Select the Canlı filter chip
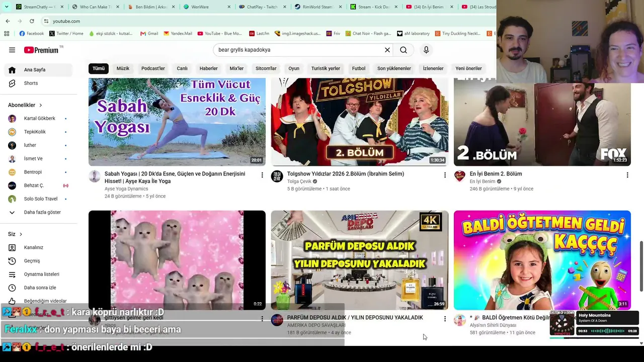This screenshot has width=644, height=362. [182, 68]
